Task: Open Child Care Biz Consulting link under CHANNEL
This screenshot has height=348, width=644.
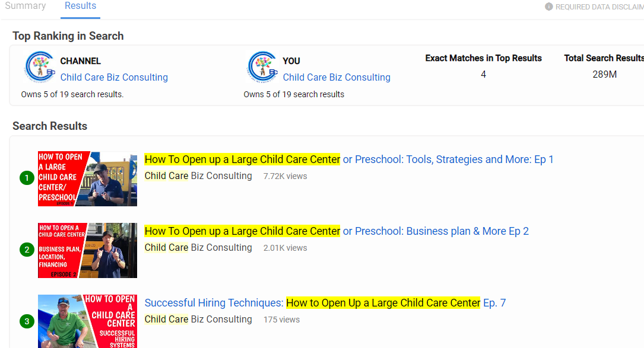Action: click(114, 77)
